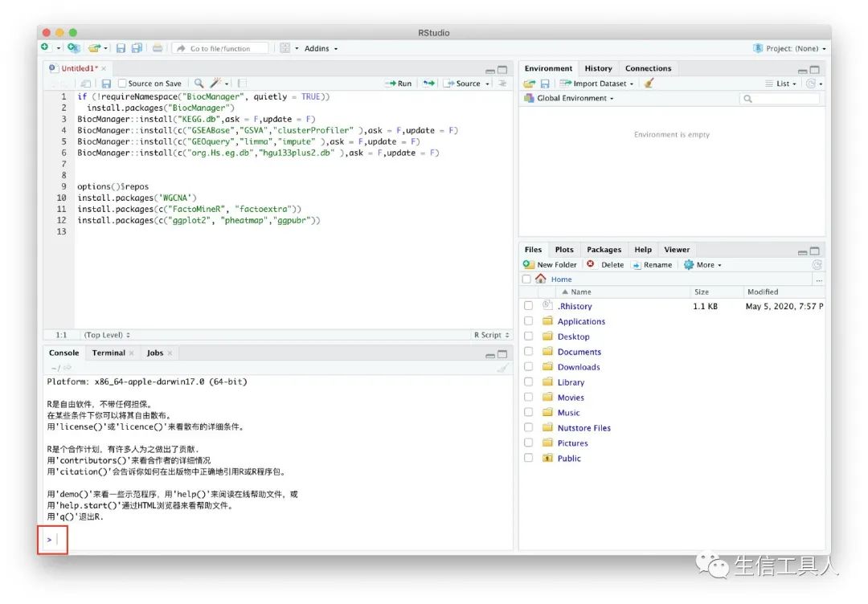Click the Files pane refresh icon
This screenshot has width=868, height=604.
(817, 265)
